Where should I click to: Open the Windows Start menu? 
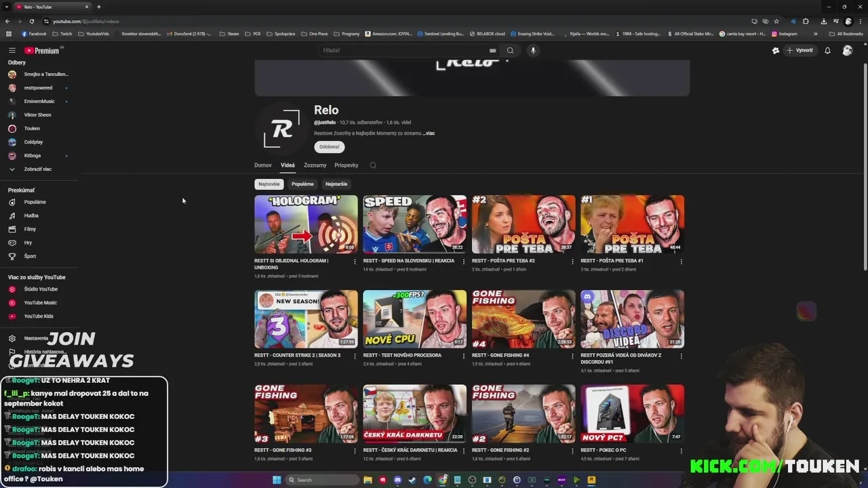(277, 480)
